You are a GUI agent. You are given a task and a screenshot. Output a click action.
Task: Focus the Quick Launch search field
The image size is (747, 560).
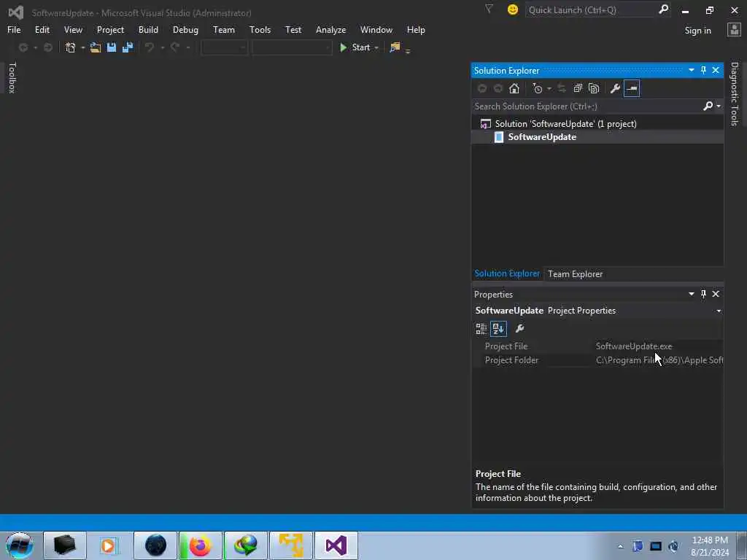(x=591, y=10)
